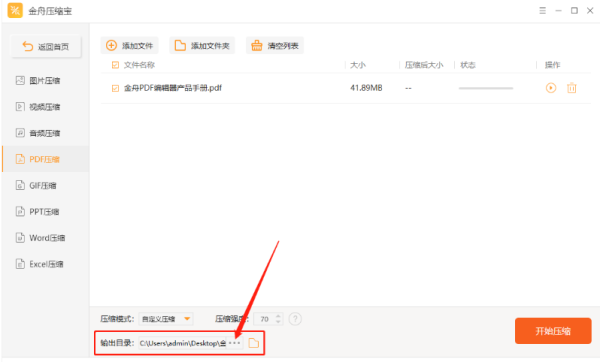
Task: Click the status progress bar of the pdf row
Action: point(486,88)
